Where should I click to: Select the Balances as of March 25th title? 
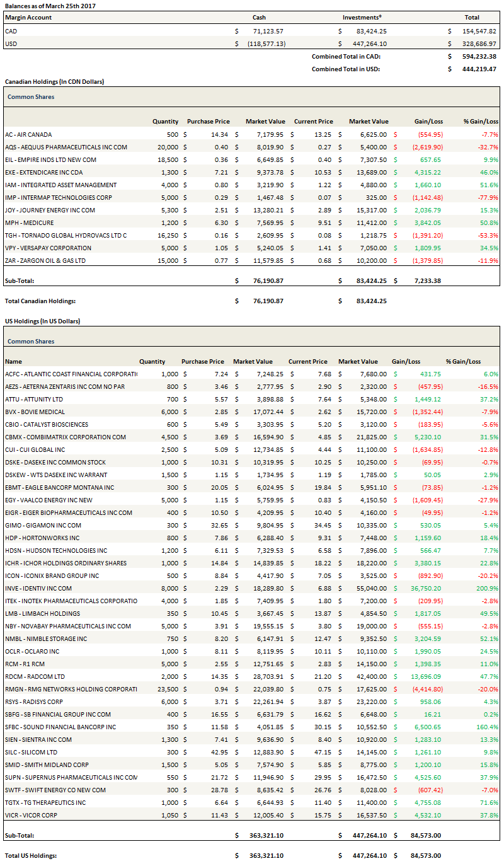tap(46, 6)
